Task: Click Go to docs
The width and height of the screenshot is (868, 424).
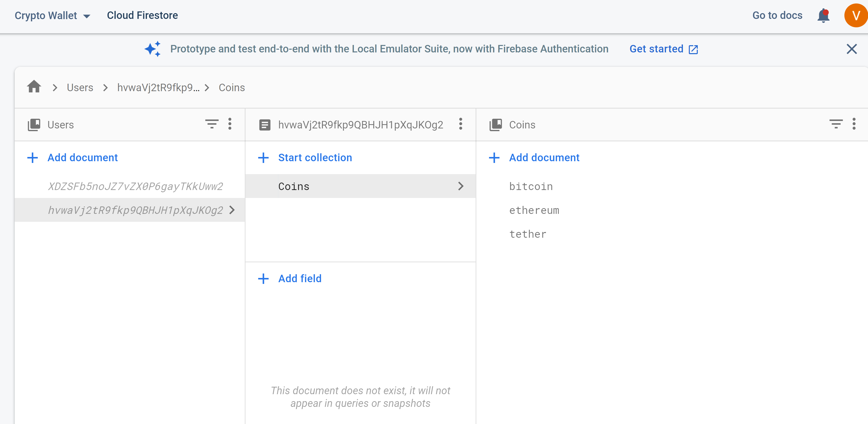Action: pyautogui.click(x=777, y=15)
